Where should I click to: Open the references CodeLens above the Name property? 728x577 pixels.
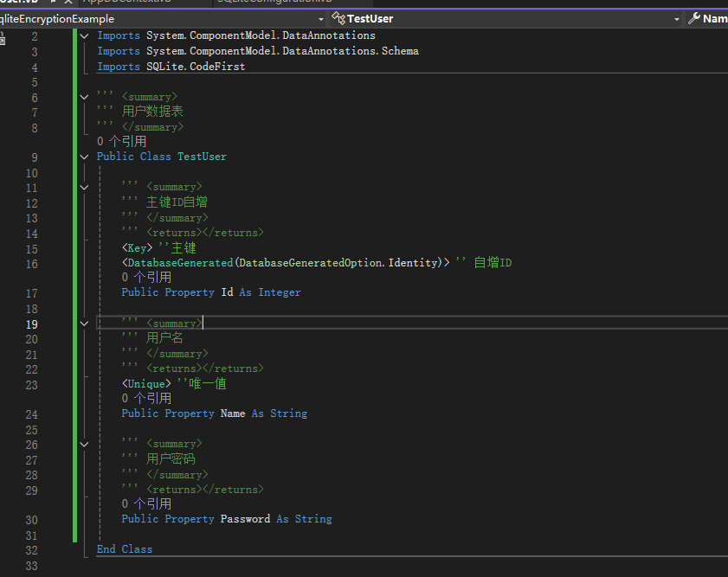point(146,399)
